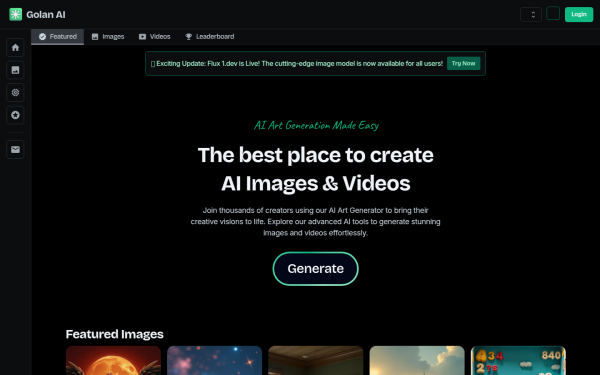Click the Golan AI green logo icon
The width and height of the screenshot is (600, 375).
pos(16,15)
